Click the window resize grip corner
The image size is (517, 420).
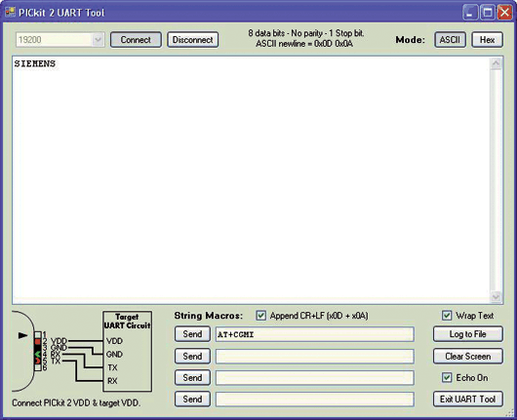pyautogui.click(x=510, y=413)
